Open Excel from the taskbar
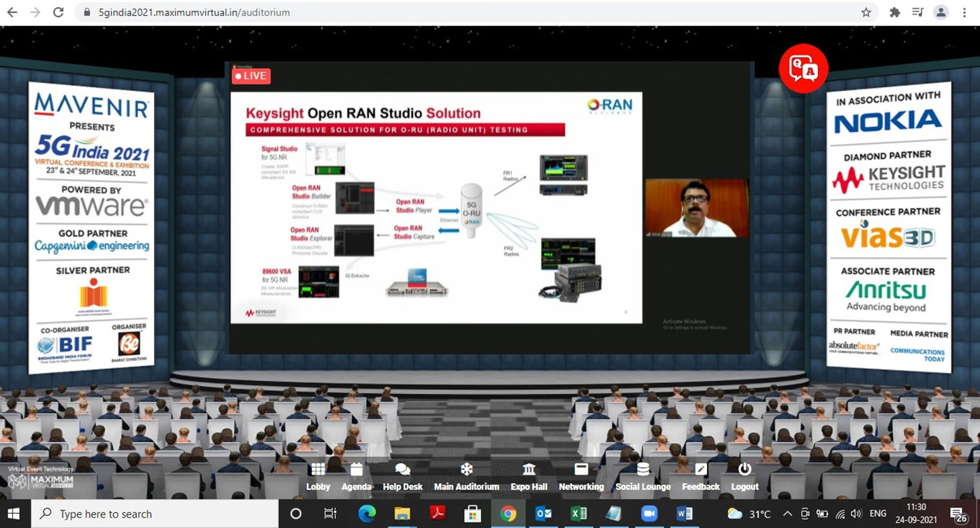 [x=578, y=514]
